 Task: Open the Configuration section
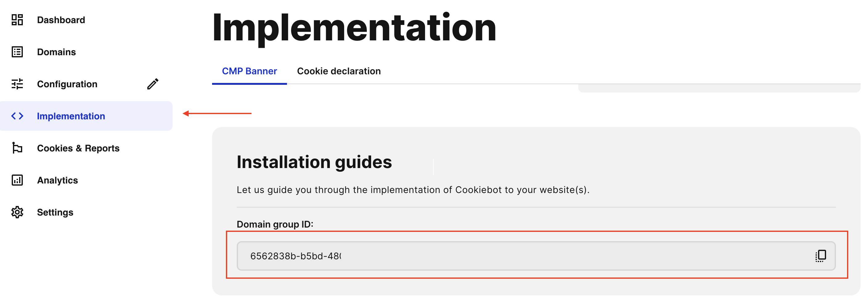67,84
